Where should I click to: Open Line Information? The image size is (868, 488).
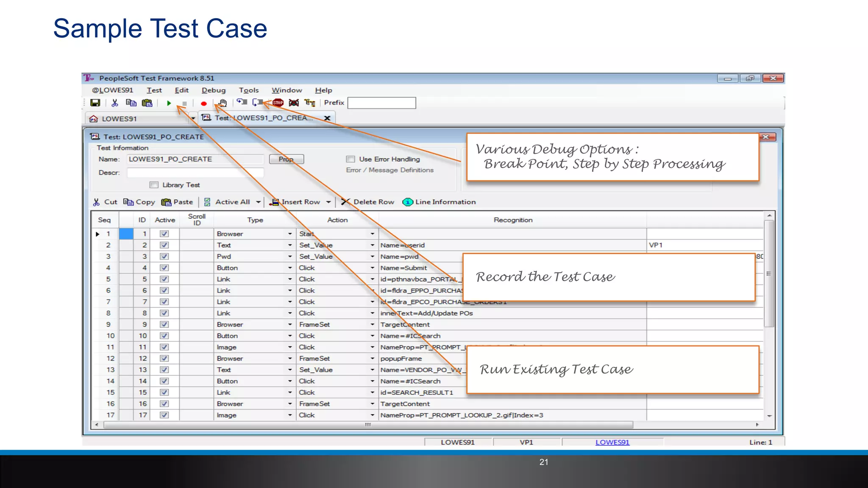point(439,202)
